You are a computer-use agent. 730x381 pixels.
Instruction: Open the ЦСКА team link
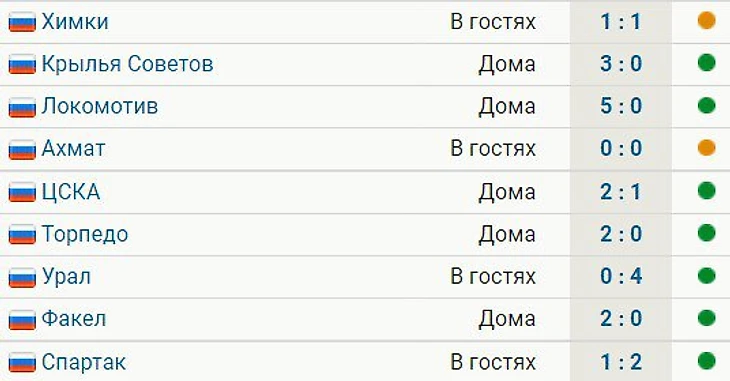pos(71,192)
